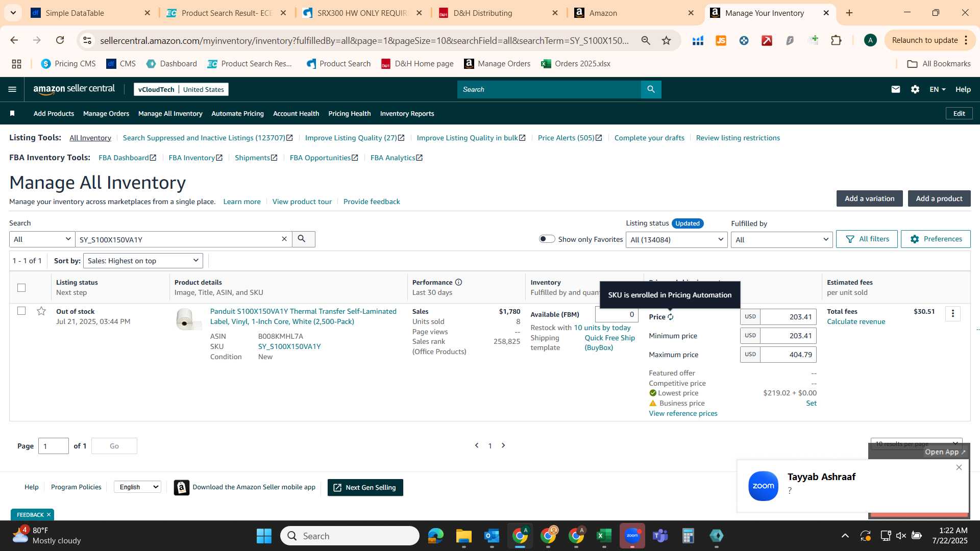Open Calculate revenue link
Image resolution: width=980 pixels, height=551 pixels.
856,321
